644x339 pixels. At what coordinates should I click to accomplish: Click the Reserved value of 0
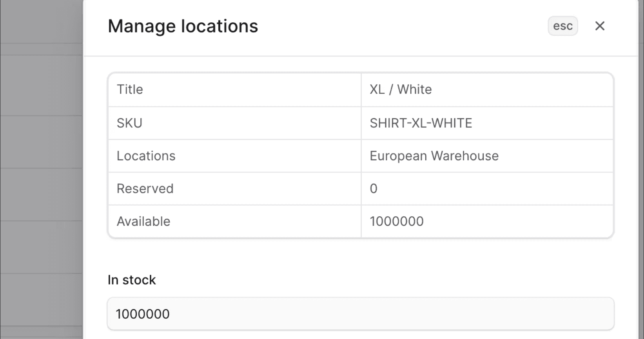click(374, 189)
